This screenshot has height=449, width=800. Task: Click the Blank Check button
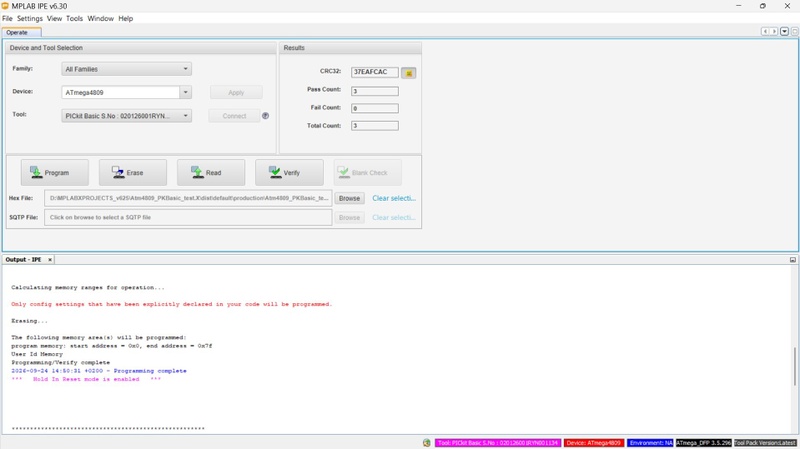pos(367,172)
